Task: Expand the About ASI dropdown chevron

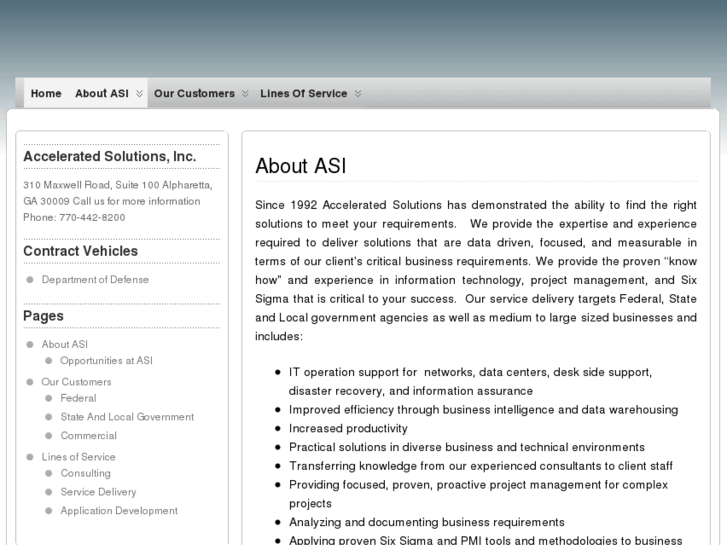Action: [x=139, y=94]
